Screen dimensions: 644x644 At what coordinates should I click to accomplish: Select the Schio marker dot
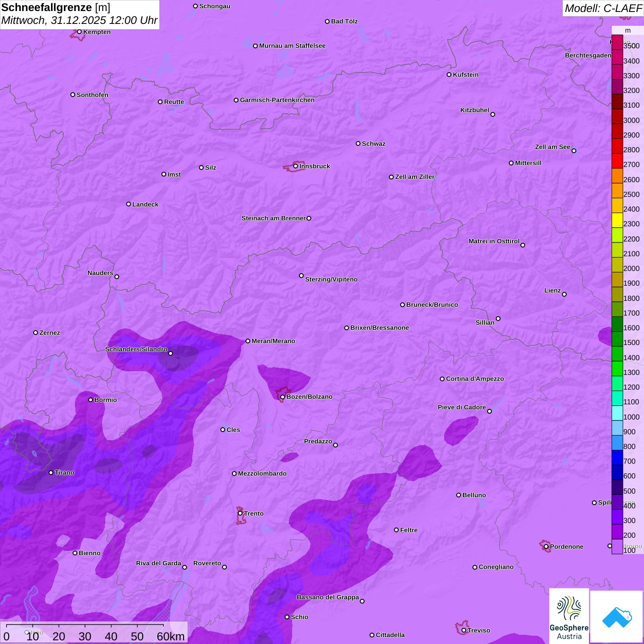tap(287, 617)
